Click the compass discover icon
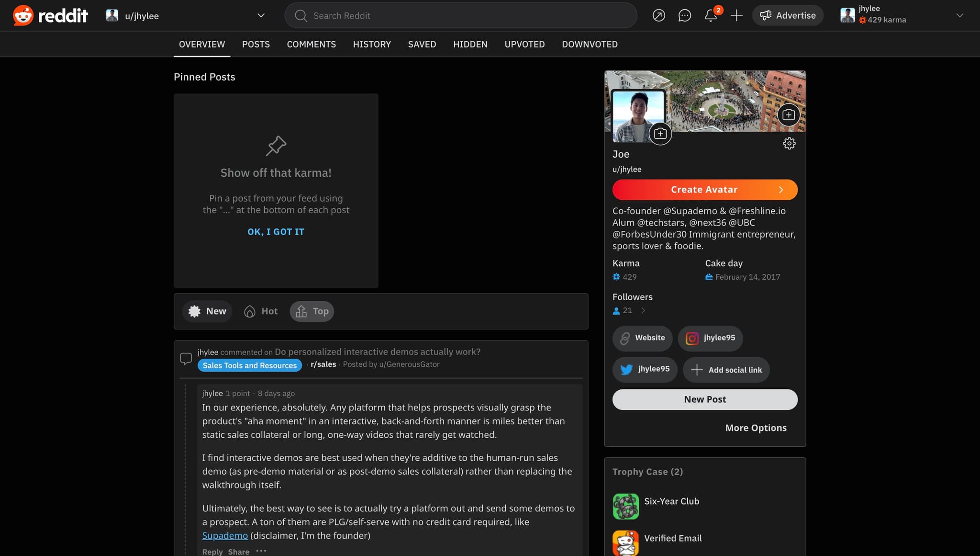 click(x=659, y=15)
